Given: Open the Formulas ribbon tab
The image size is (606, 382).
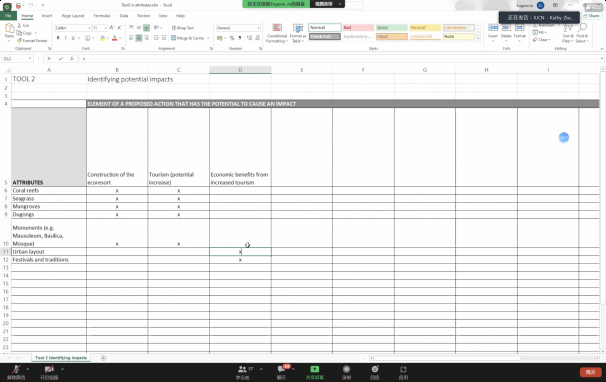Looking at the screenshot, I should pos(102,16).
